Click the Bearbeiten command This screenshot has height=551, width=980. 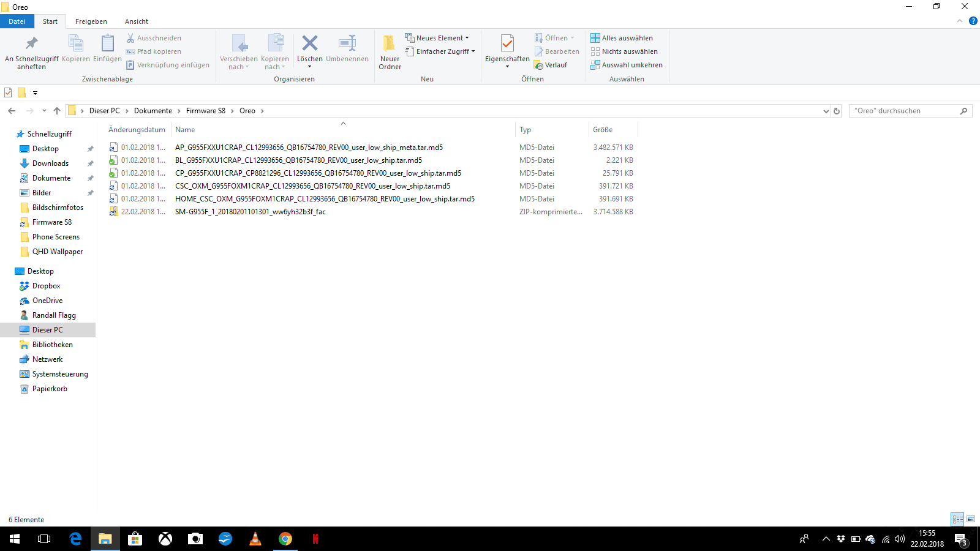557,51
